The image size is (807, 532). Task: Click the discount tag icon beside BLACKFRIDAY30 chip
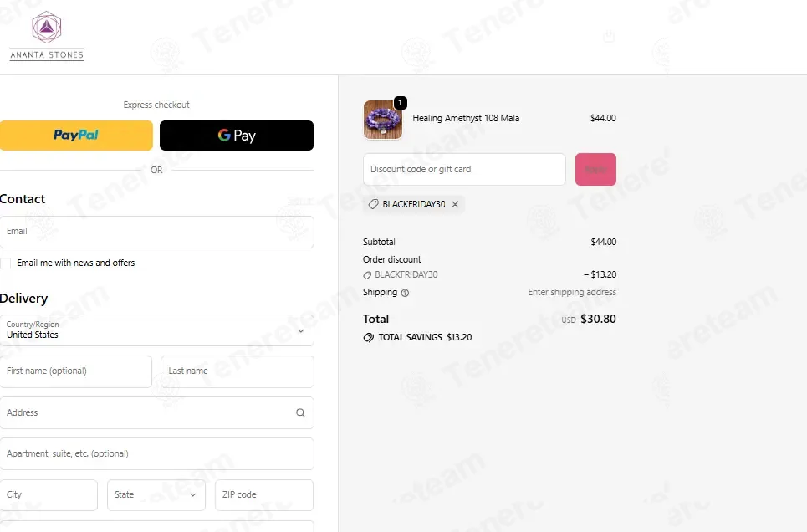click(x=373, y=204)
